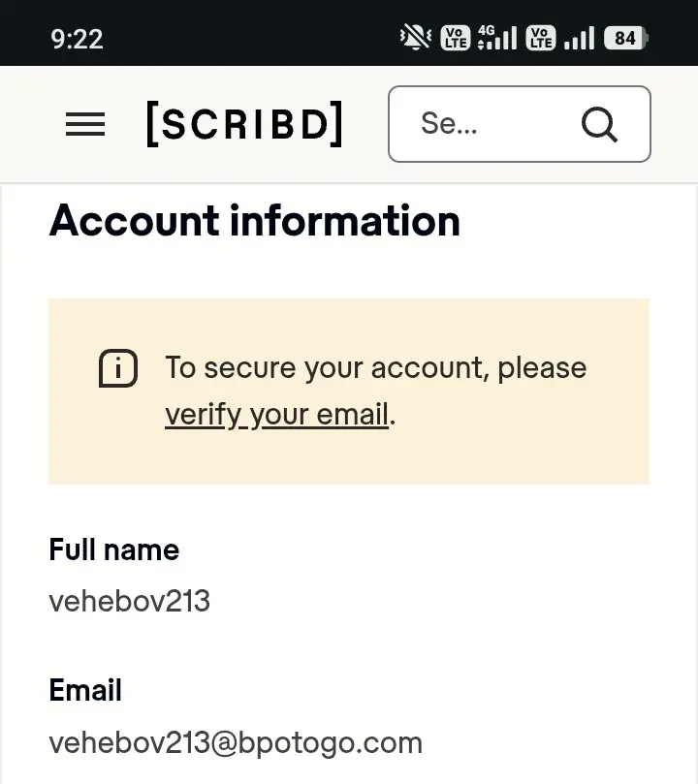Tap the 9:22 clock in status bar

click(77, 39)
